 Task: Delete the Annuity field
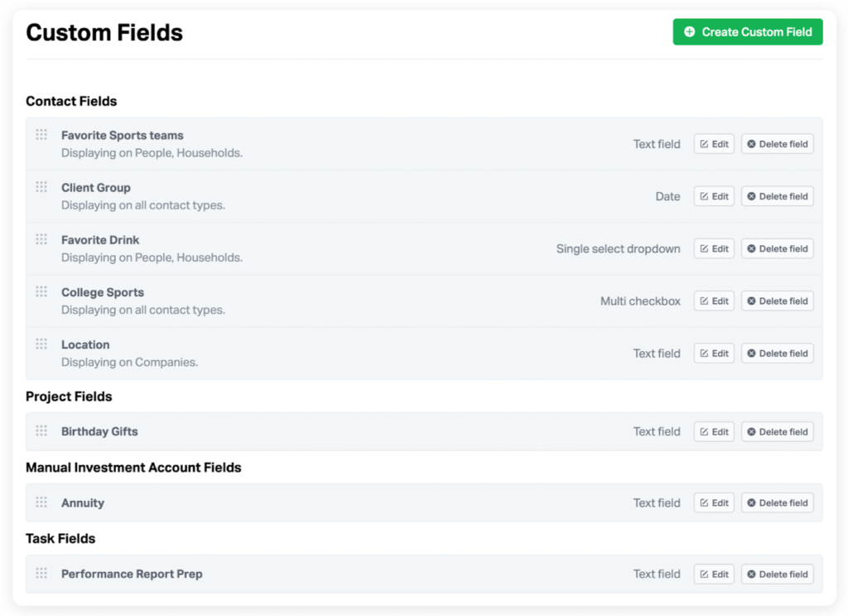(777, 503)
